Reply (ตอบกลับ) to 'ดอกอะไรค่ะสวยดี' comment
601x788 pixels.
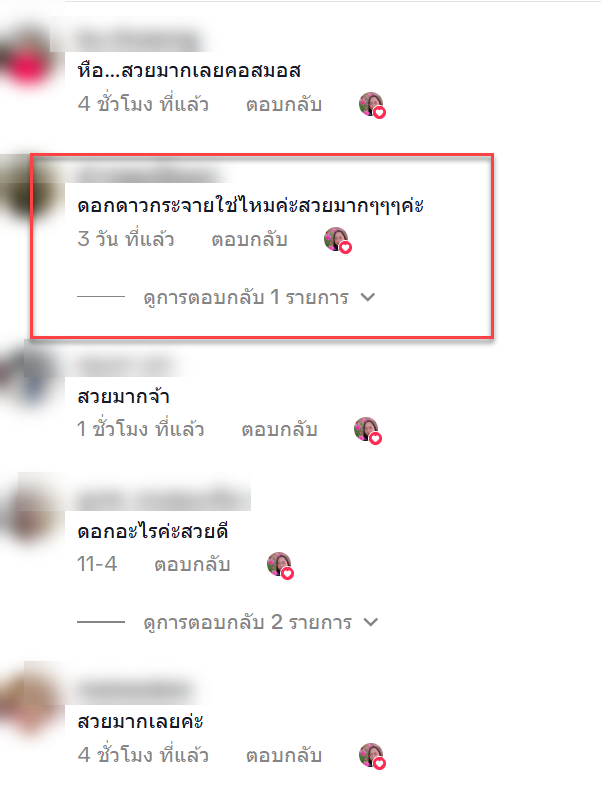coord(192,565)
